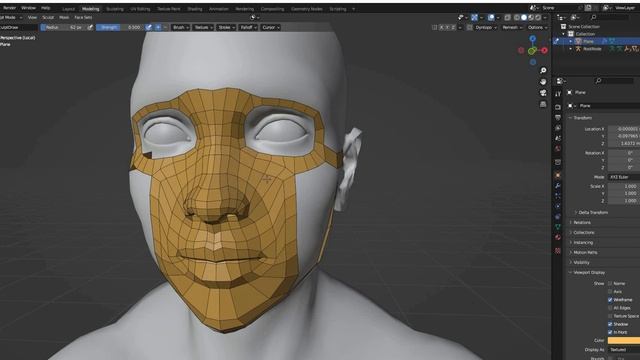The image size is (640, 360).
Task: Open the Object Constraints properties tab
Action: tap(558, 216)
